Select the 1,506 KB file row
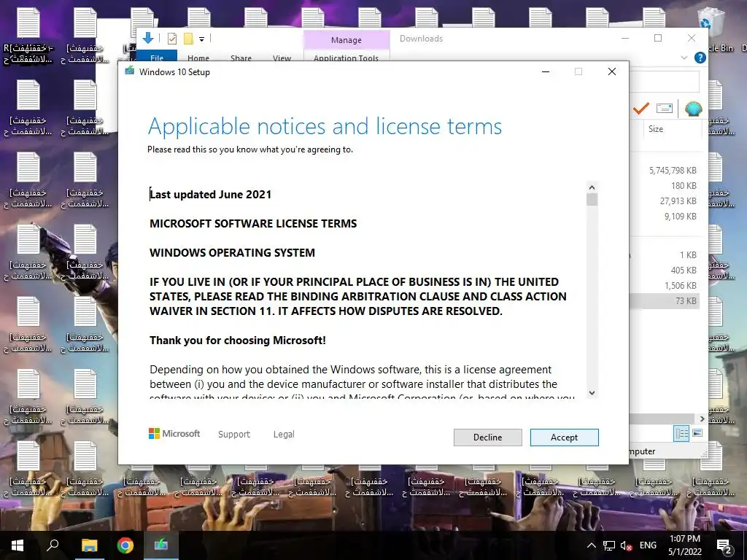 (x=665, y=285)
